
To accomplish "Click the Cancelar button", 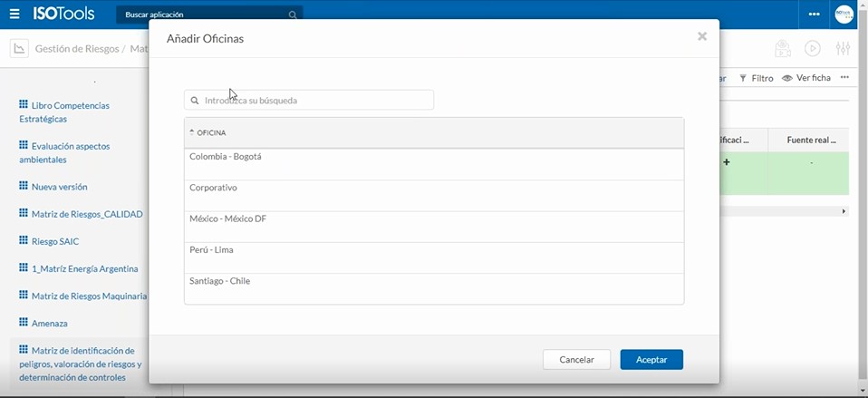I will 576,360.
